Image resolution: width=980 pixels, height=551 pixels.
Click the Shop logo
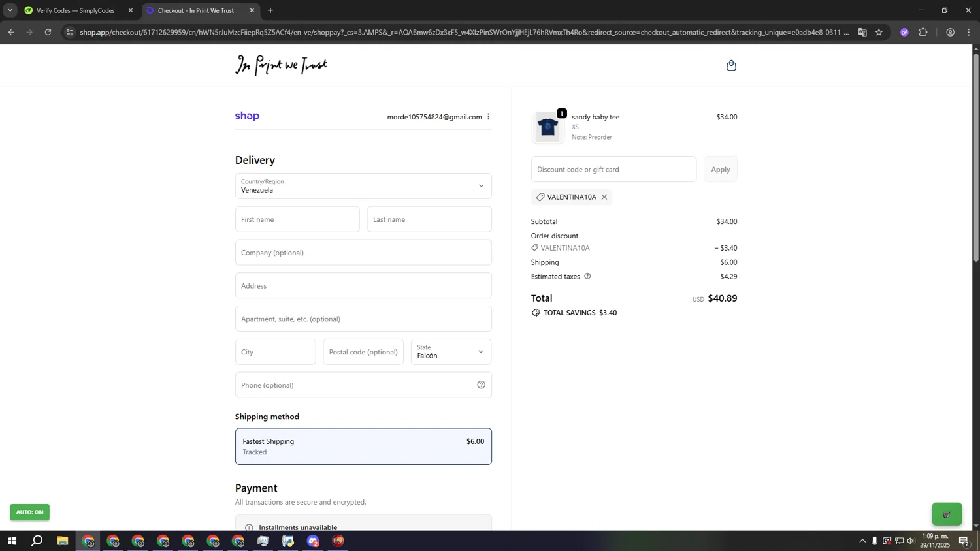247,116
